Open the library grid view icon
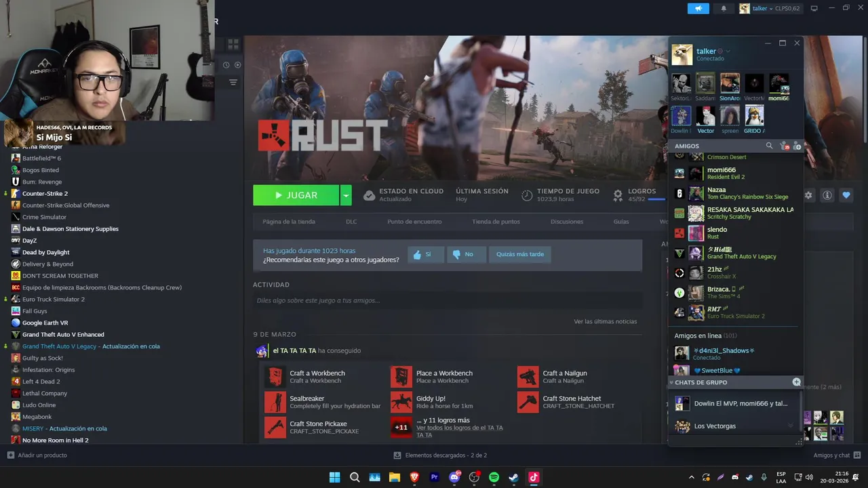 pos(233,44)
